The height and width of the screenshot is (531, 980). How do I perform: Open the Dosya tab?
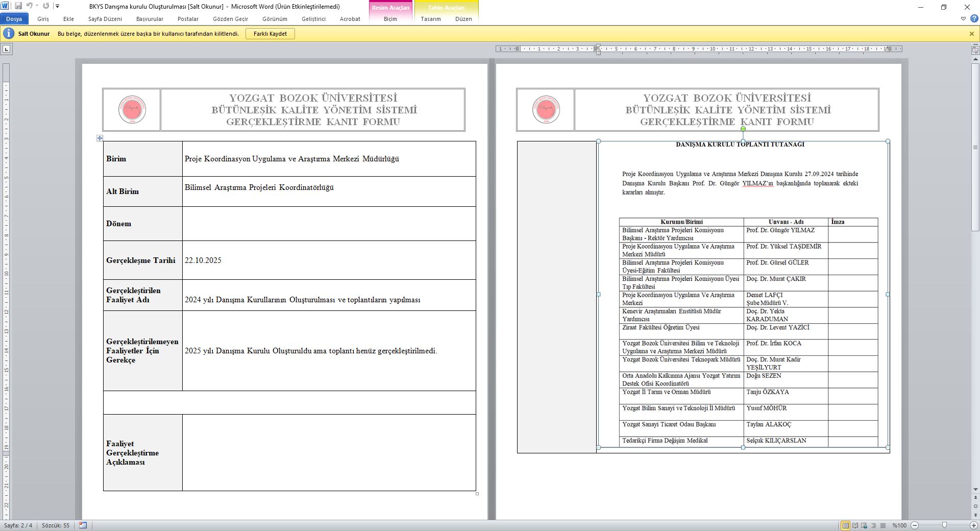[x=14, y=19]
